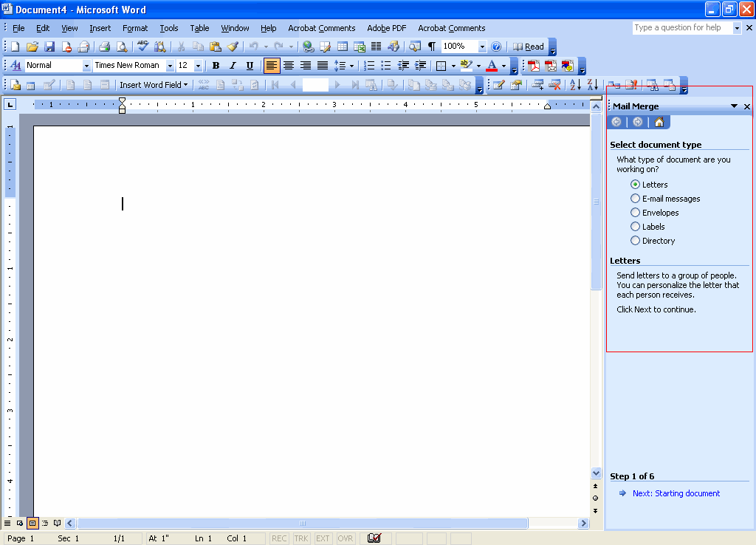Image resolution: width=756 pixels, height=545 pixels.
Task: Open the 100% zoom dropdown
Action: pyautogui.click(x=482, y=47)
